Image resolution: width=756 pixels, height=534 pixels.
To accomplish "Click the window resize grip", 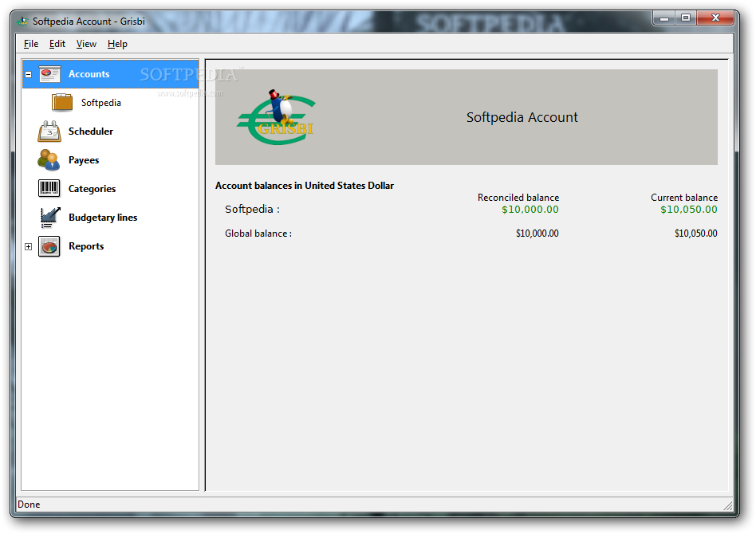I will point(728,505).
